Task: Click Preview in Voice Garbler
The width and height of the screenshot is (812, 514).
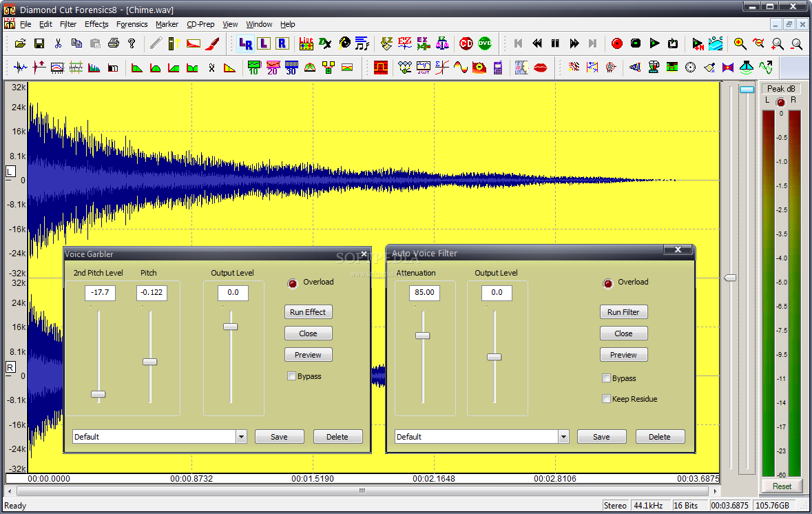Action: [x=308, y=355]
